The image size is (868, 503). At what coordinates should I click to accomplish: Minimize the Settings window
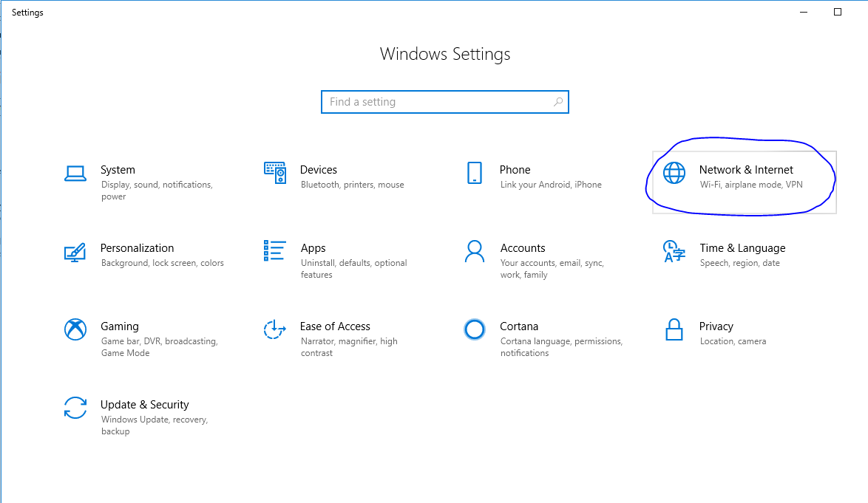point(804,12)
